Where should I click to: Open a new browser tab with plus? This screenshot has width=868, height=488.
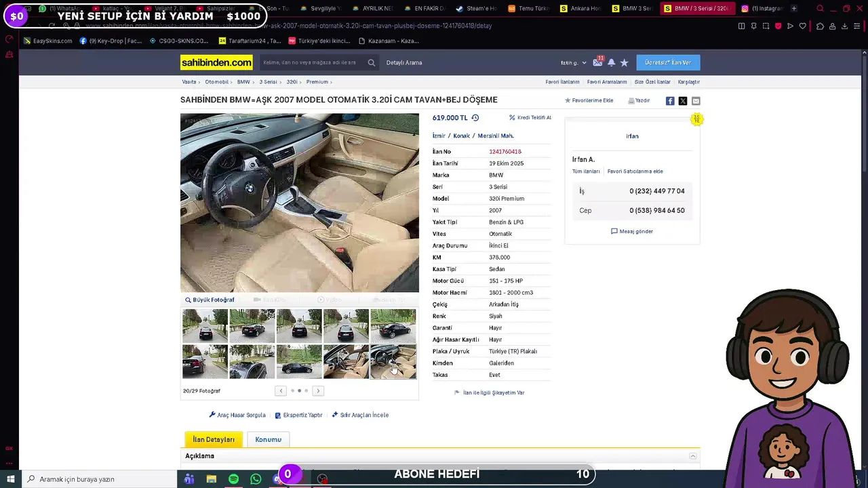[x=794, y=8]
